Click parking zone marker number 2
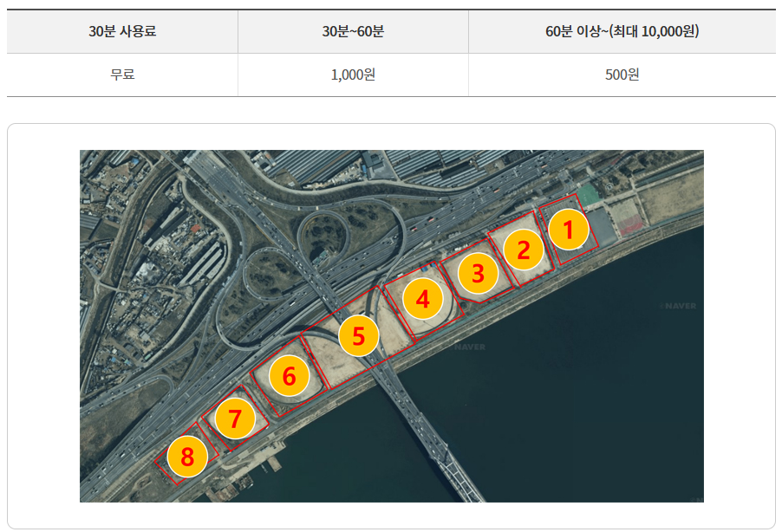The image size is (782, 532). coord(523,250)
